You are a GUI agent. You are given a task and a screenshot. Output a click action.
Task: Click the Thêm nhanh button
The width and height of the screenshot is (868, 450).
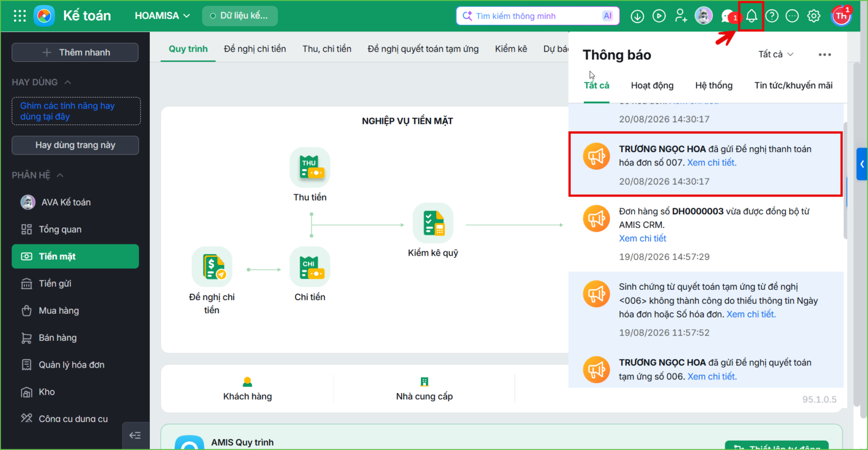click(75, 52)
